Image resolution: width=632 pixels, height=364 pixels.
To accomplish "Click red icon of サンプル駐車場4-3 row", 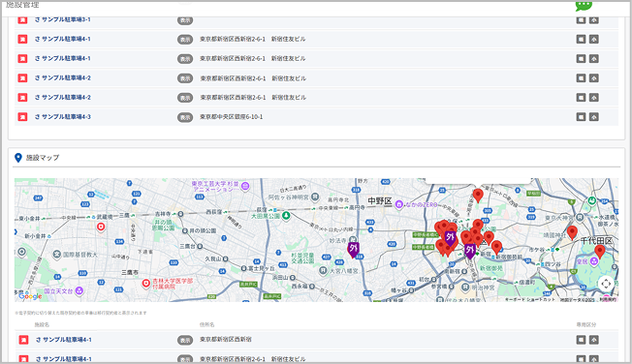I will 22,117.
